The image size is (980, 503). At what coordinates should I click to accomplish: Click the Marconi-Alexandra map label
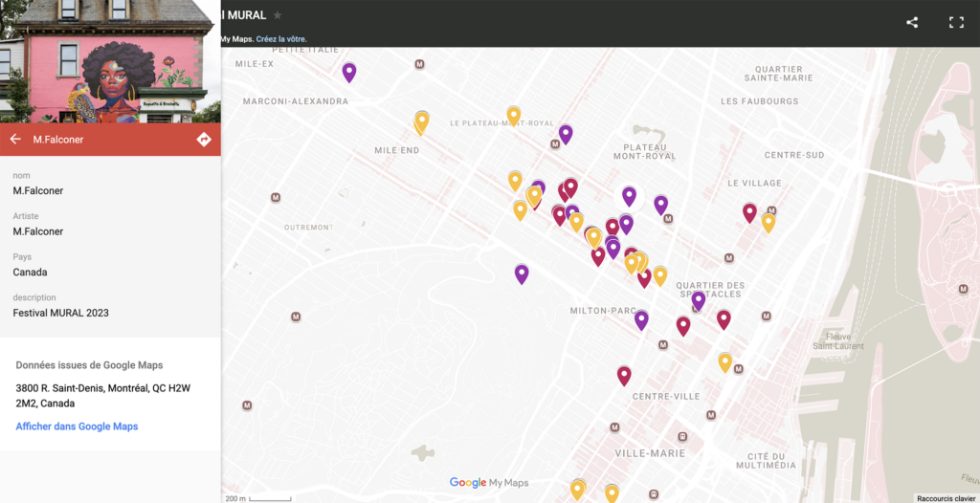coord(296,101)
